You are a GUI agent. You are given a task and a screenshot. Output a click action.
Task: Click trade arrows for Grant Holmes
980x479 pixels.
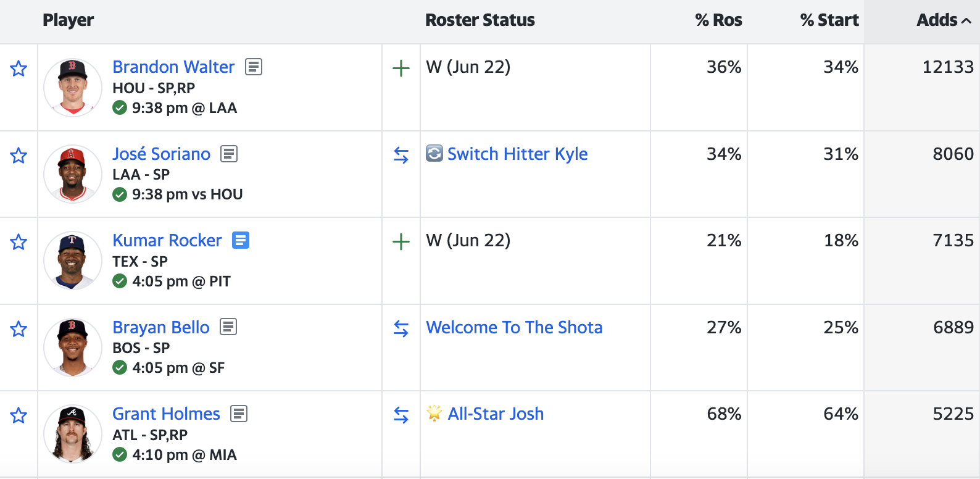click(x=401, y=415)
